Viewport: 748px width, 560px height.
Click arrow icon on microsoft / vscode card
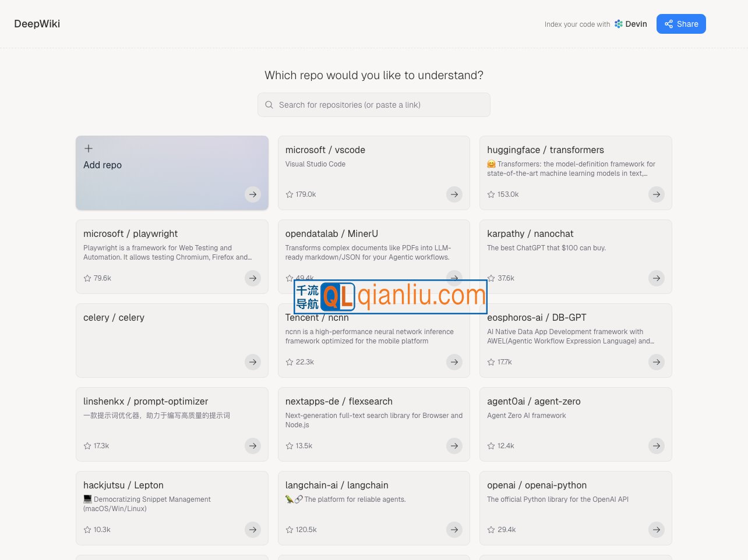click(454, 194)
